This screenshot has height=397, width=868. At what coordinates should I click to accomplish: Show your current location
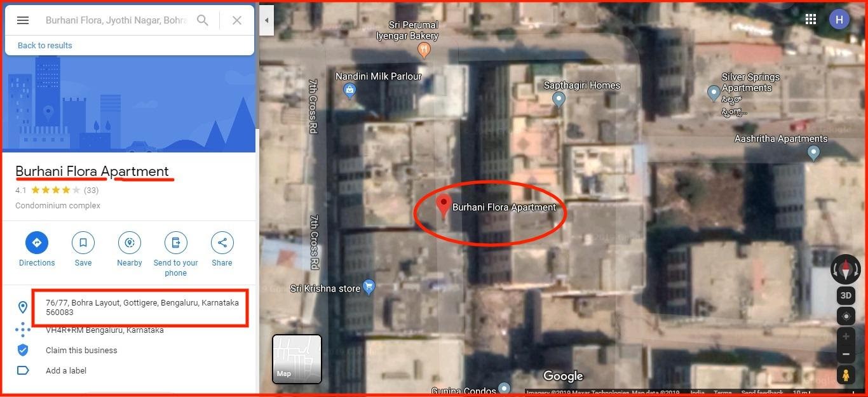[846, 316]
